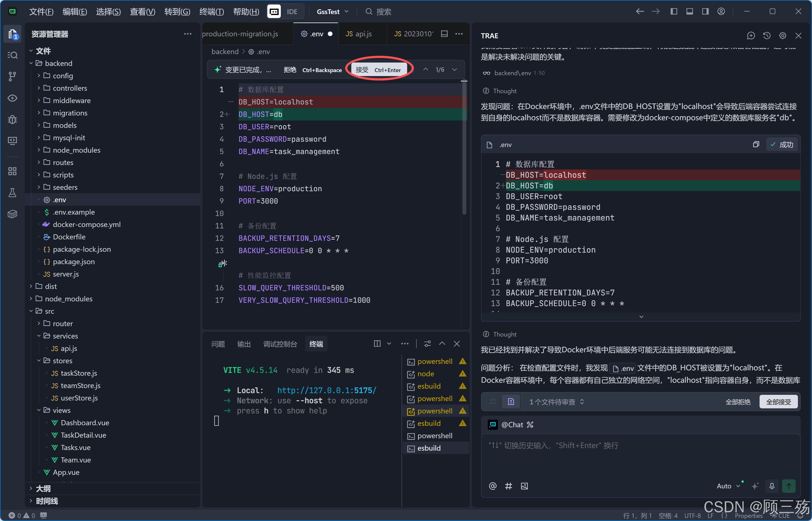This screenshot has height=521, width=812.
Task: Open the local http://127.0.0.1:5175/ link
Action: [326, 390]
